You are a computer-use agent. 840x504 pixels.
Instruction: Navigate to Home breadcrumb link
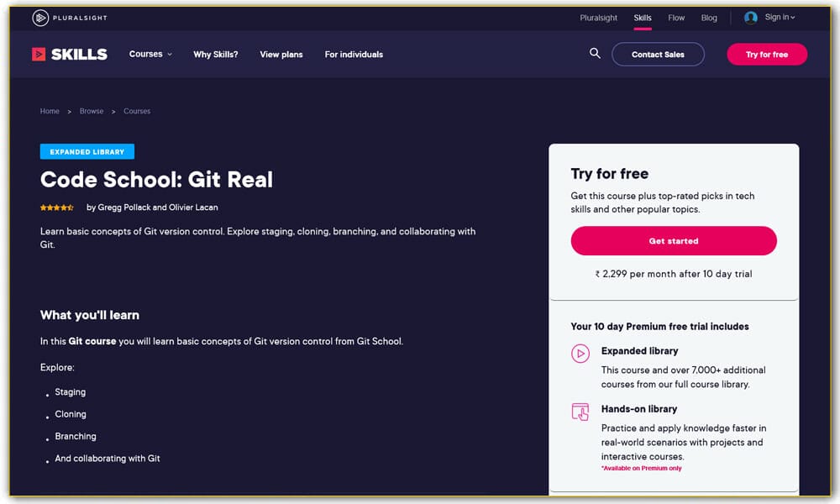pos(50,111)
